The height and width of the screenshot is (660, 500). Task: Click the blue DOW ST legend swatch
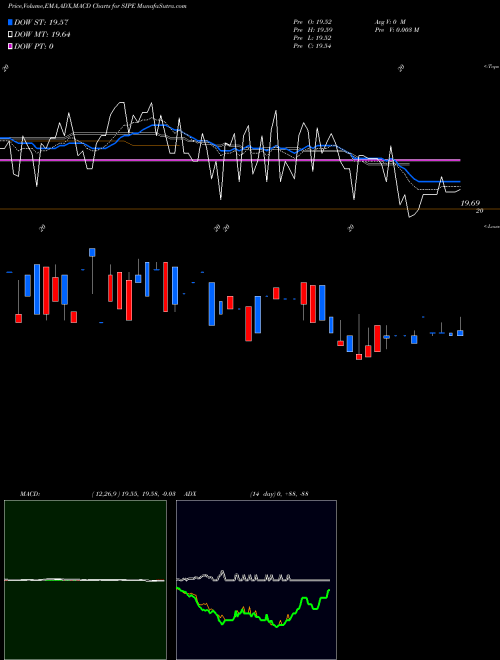[11, 22]
